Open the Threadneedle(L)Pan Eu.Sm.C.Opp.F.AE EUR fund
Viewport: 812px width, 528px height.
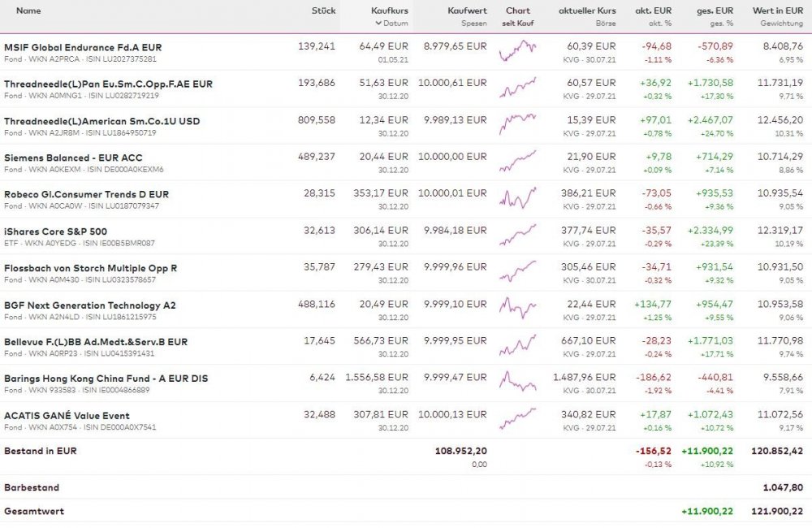[x=108, y=84]
